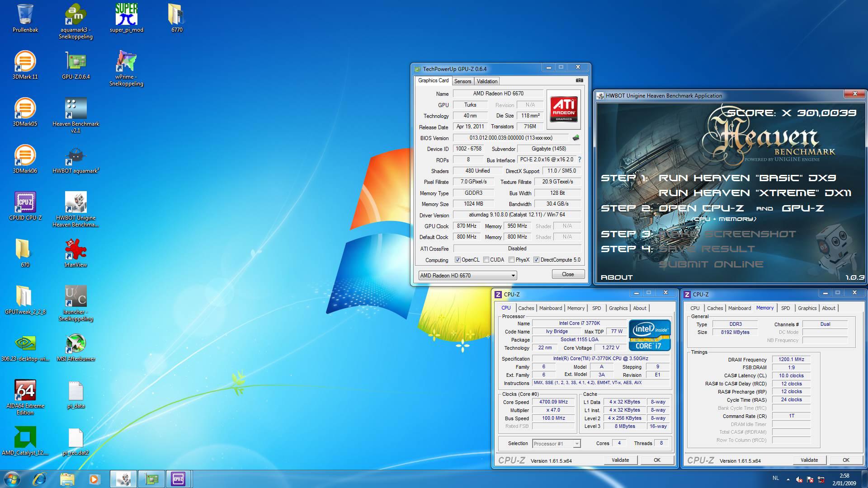The image size is (868, 488).
Task: Click the Intel Core i7 logo in CPU-Z
Action: click(649, 335)
